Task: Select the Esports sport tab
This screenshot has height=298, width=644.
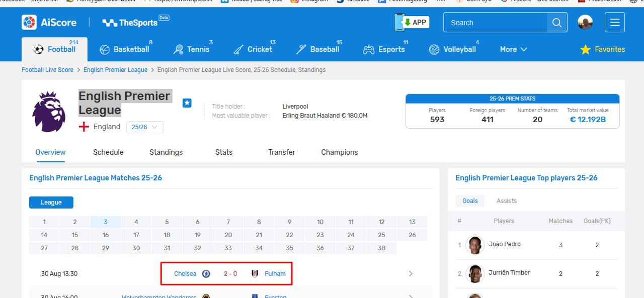Action: click(385, 49)
